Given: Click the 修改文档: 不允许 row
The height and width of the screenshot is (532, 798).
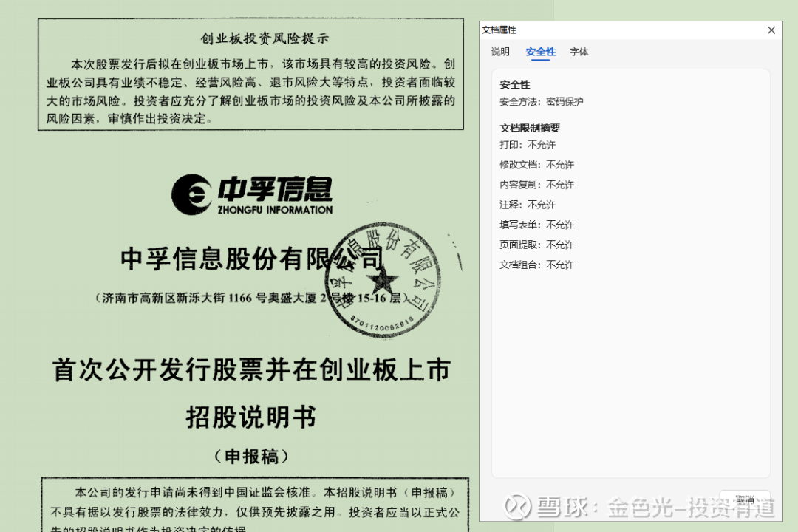Looking at the screenshot, I should pos(536,165).
